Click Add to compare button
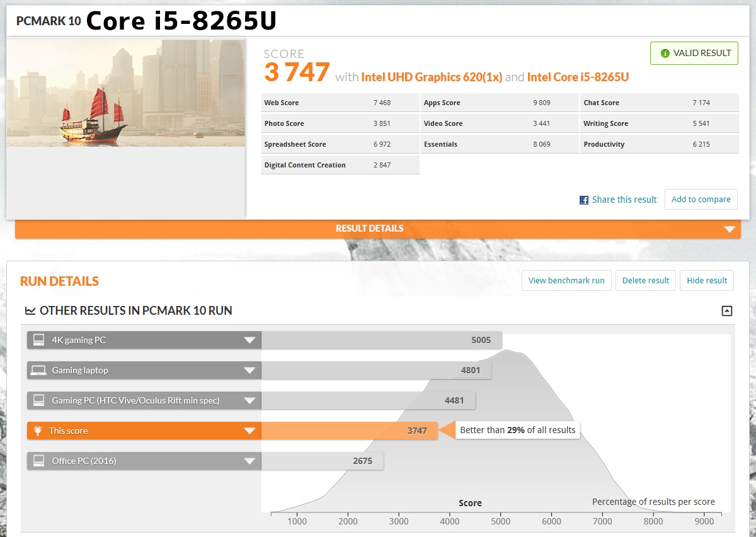756x537 pixels. [x=701, y=200]
